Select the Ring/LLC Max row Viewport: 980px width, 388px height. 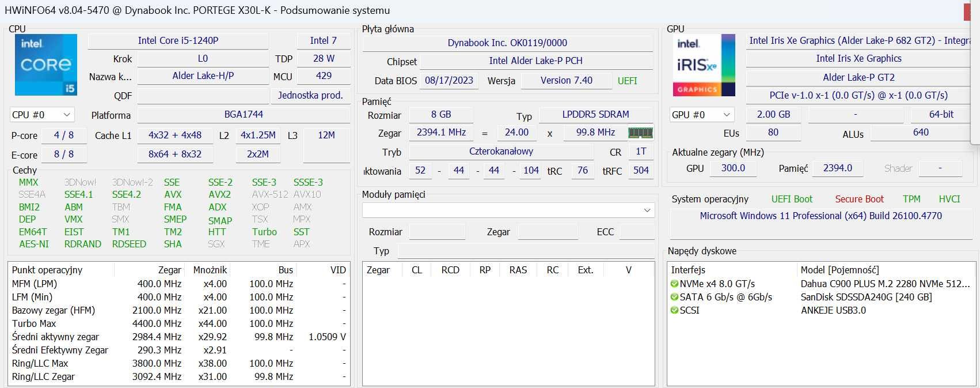(x=178, y=363)
